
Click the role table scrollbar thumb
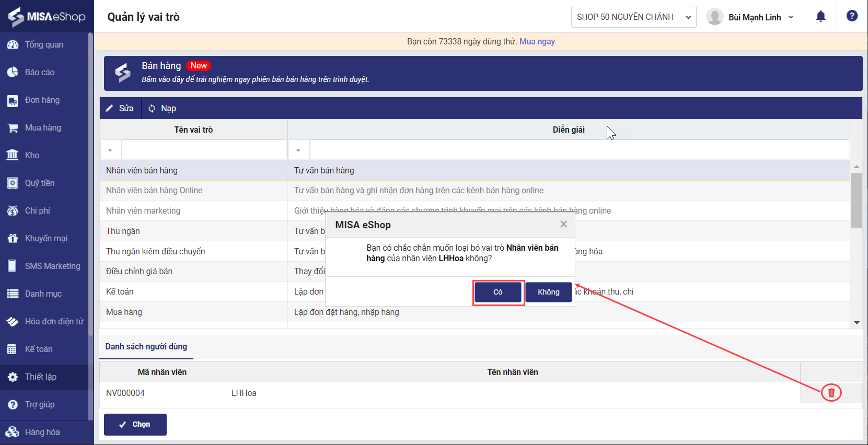pyautogui.click(x=857, y=200)
